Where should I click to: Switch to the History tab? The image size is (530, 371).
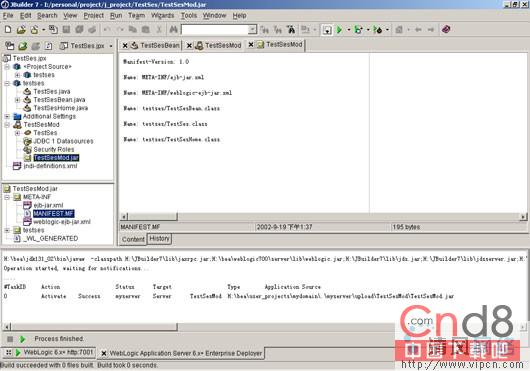[159, 239]
